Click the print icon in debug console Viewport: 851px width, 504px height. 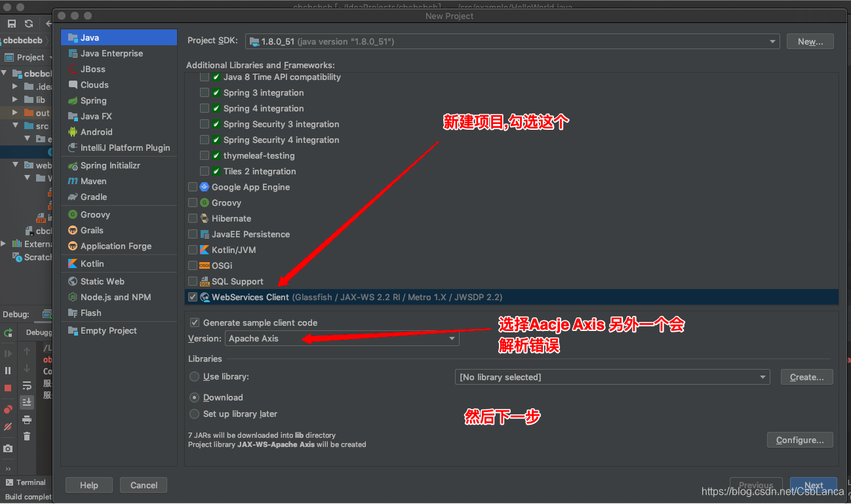(27, 419)
